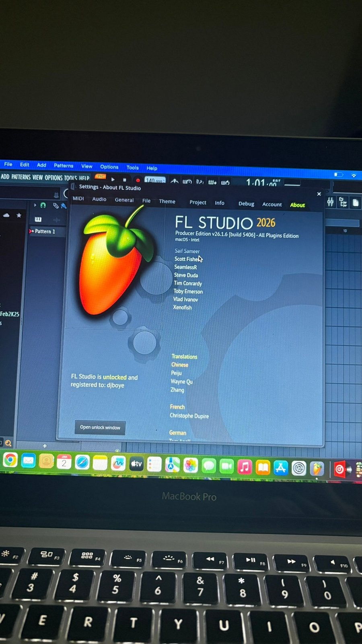Open the uppercase OPTIONS menu in FL toolbar

tap(53, 178)
